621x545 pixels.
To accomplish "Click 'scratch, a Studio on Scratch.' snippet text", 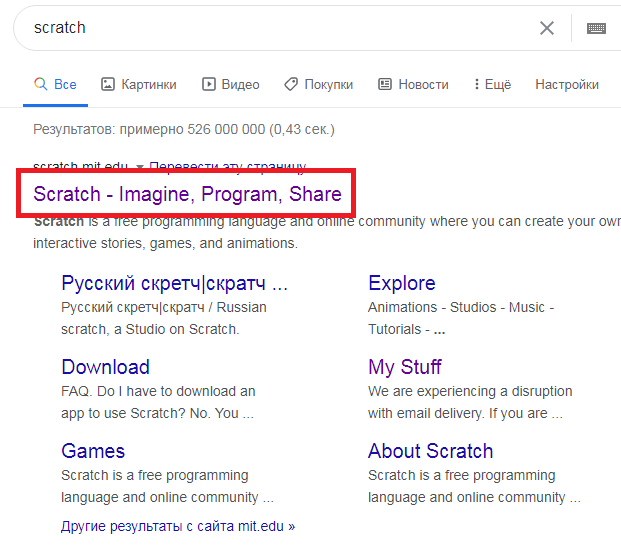I will pyautogui.click(x=150, y=329).
